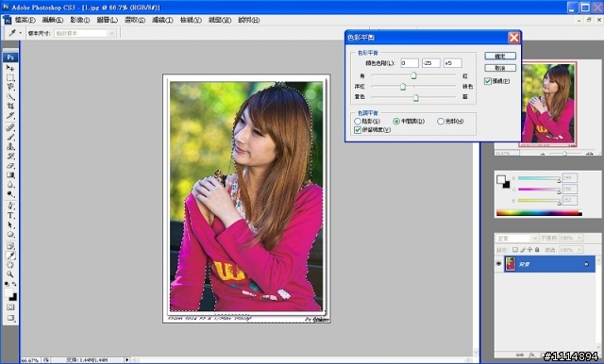604x364 pixels.
Task: Toggle Preserve Luminosity checkbox
Action: (x=358, y=130)
